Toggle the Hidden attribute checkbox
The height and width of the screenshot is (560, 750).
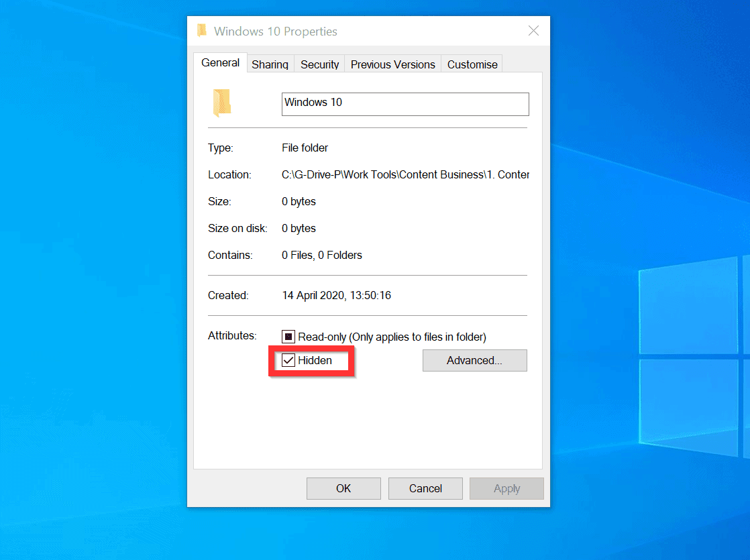point(288,360)
